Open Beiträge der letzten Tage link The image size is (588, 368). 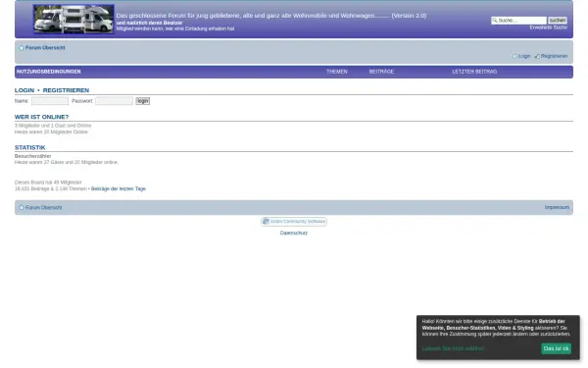click(119, 188)
